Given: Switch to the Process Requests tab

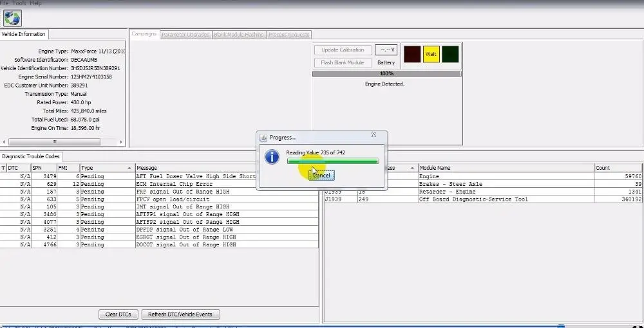Looking at the screenshot, I should [x=289, y=35].
